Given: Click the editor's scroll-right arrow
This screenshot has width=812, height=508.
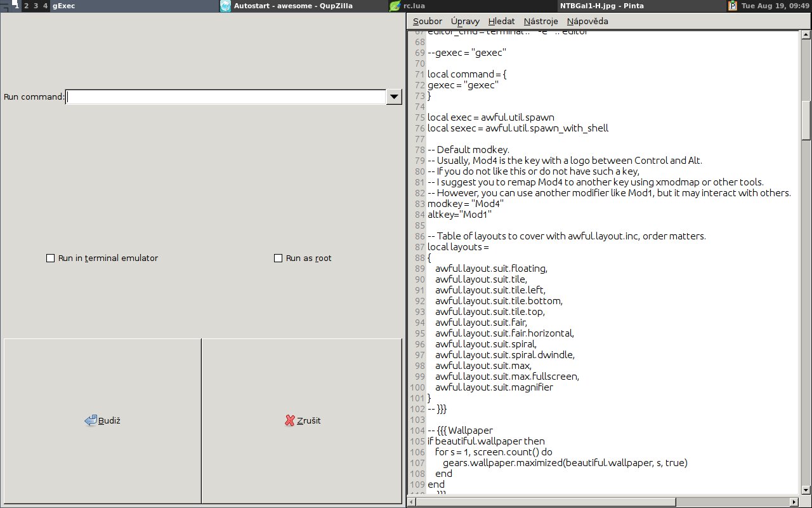Looking at the screenshot, I should click(x=794, y=502).
